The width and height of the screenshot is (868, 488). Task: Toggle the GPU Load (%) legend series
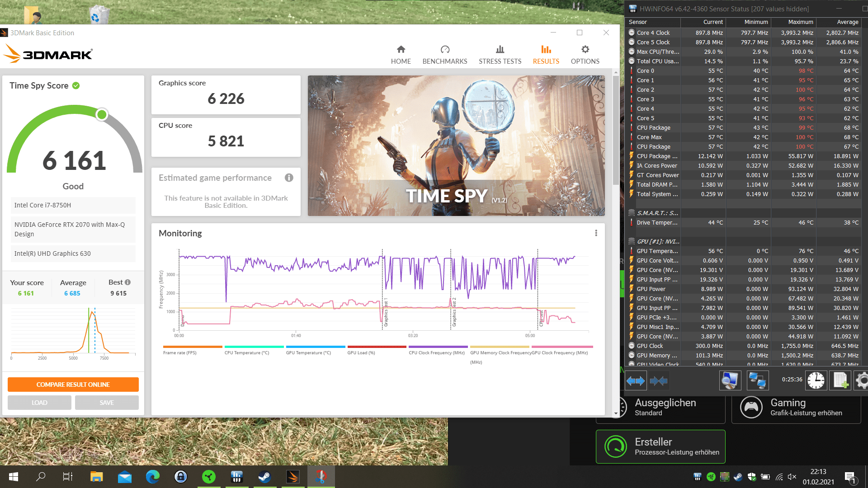point(377,350)
